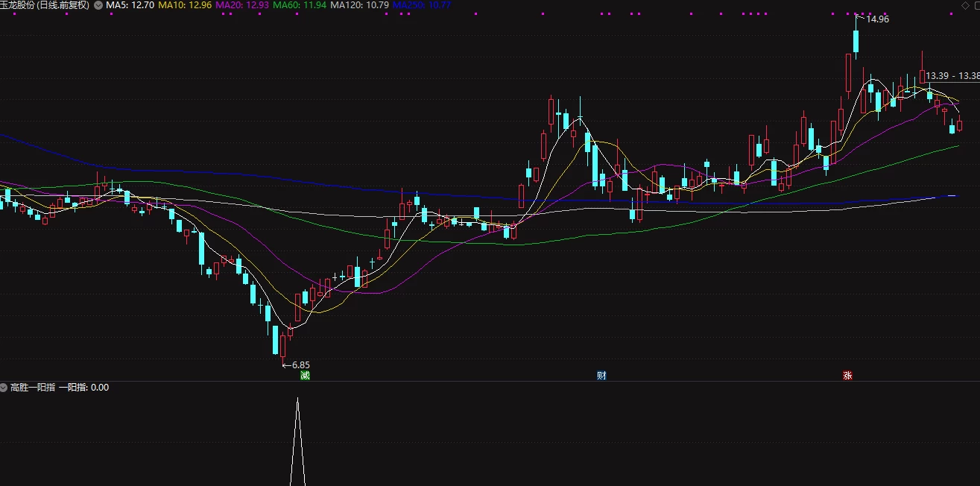
Task: Click the 玉龙股份 (日线.前复权) chart title
Action: 45,5
